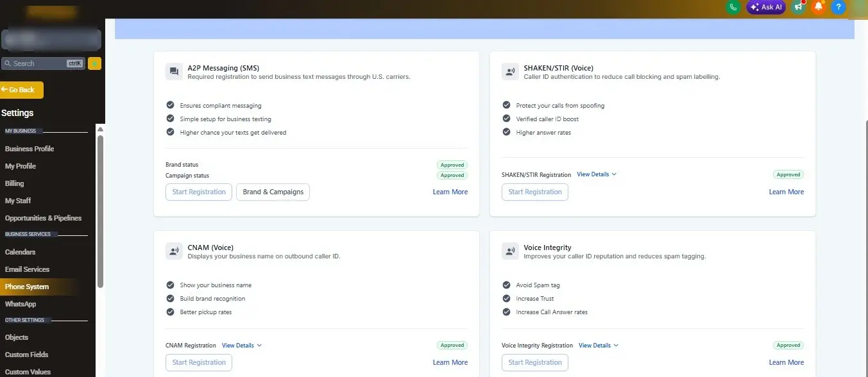This screenshot has width=868, height=377.
Task: Click the sidebar Search field
Action: tap(43, 63)
